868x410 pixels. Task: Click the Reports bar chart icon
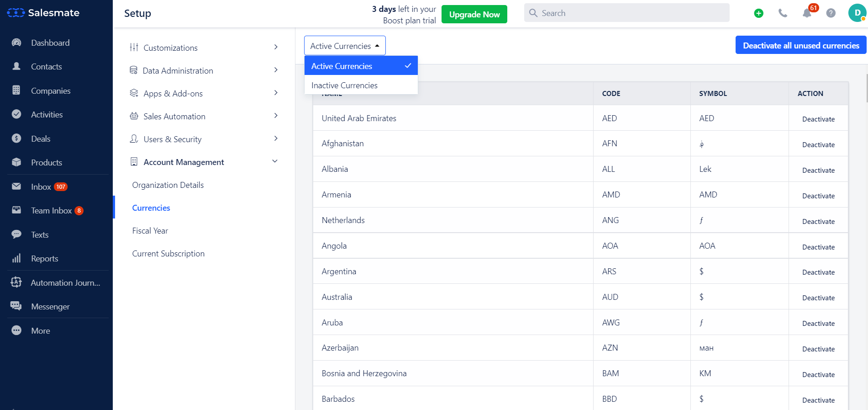16,258
